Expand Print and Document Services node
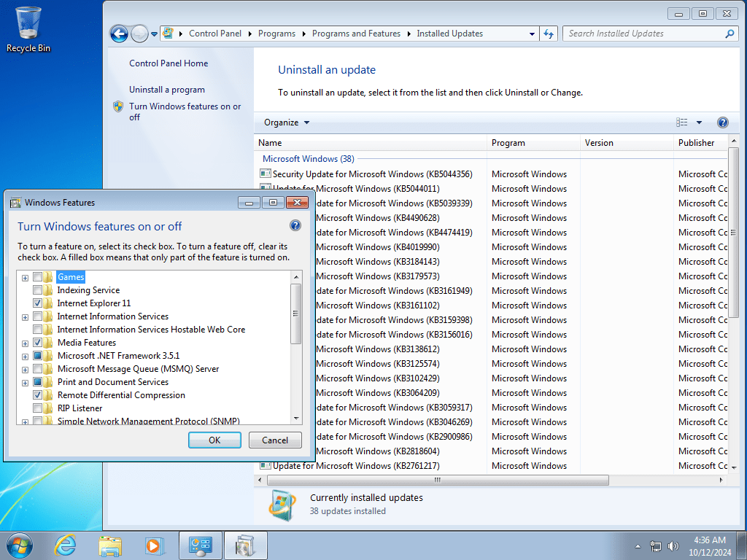 (x=25, y=383)
